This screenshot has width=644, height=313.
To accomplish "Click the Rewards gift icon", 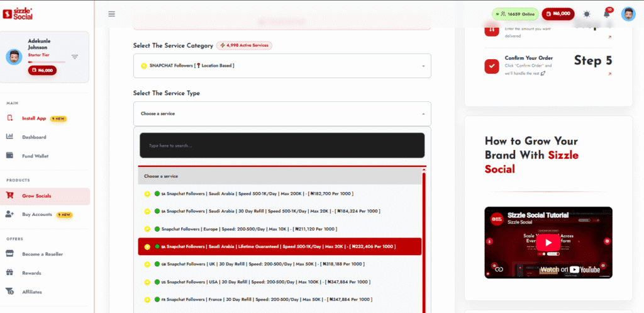I will click(x=10, y=272).
